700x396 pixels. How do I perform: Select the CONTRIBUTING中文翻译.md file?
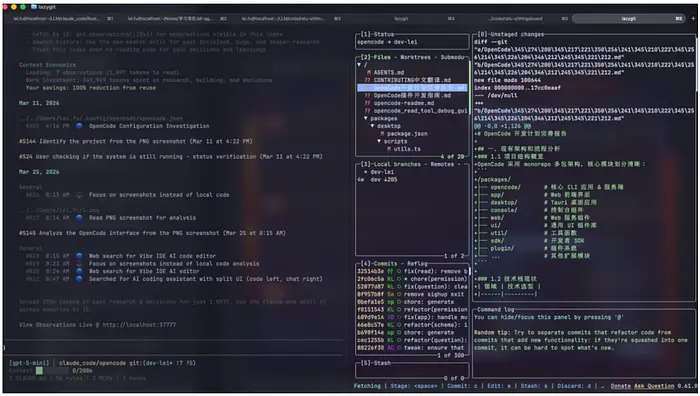tap(412, 80)
